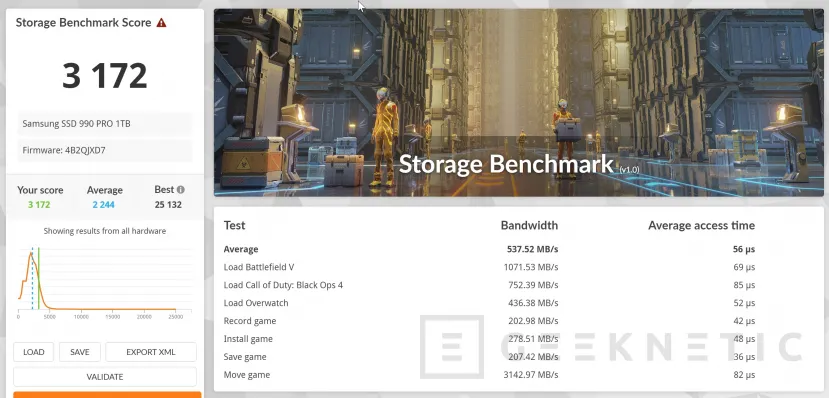Click the Best value 25 132

pyautogui.click(x=168, y=205)
